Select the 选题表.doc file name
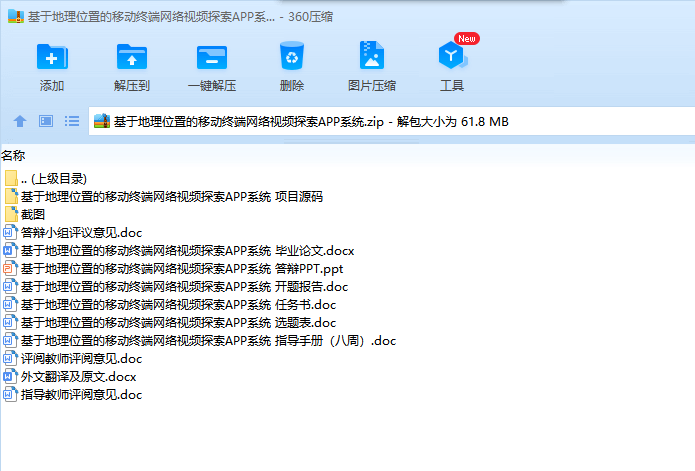The width and height of the screenshot is (695, 471). click(x=179, y=323)
